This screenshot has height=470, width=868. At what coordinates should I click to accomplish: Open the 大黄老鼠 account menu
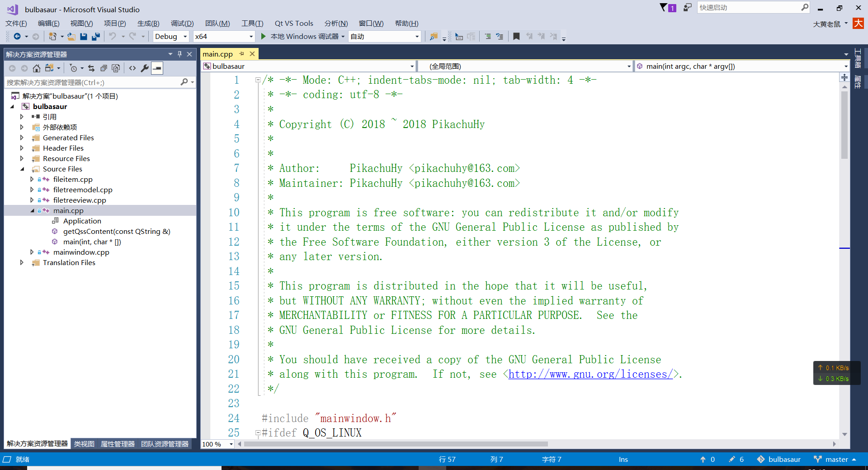tap(830, 24)
